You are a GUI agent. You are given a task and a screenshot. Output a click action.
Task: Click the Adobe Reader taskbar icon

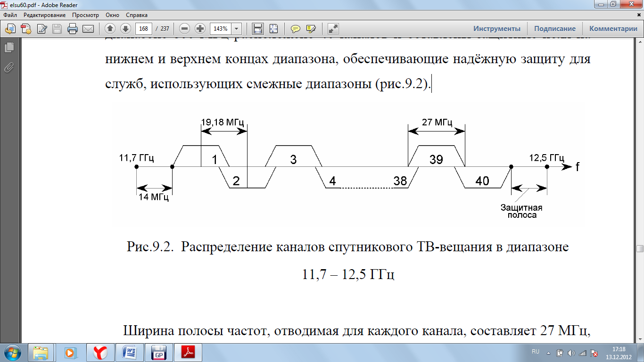click(188, 353)
